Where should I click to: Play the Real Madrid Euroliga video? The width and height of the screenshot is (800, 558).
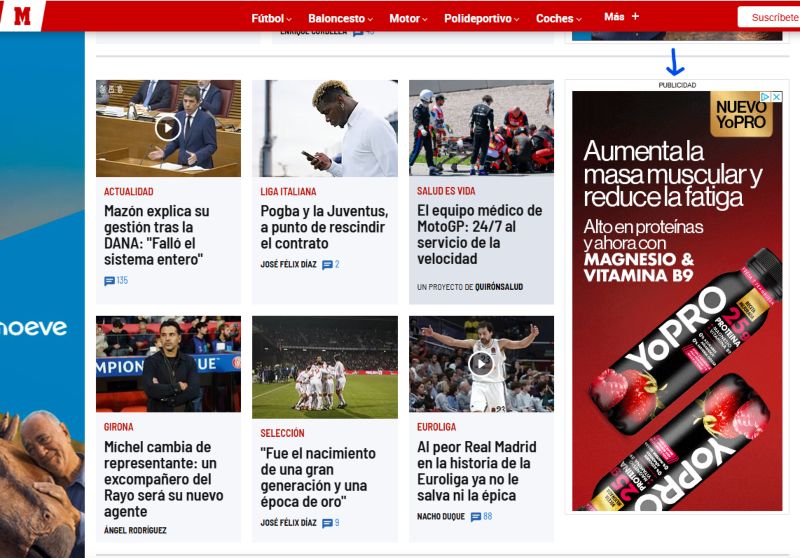tap(481, 364)
